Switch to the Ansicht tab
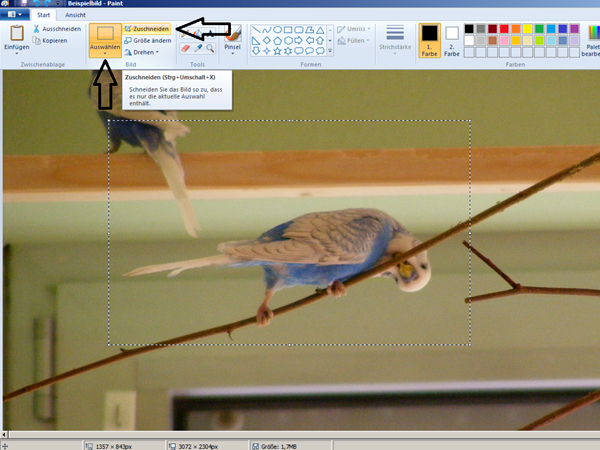The height and width of the screenshot is (450, 600). 75,15
